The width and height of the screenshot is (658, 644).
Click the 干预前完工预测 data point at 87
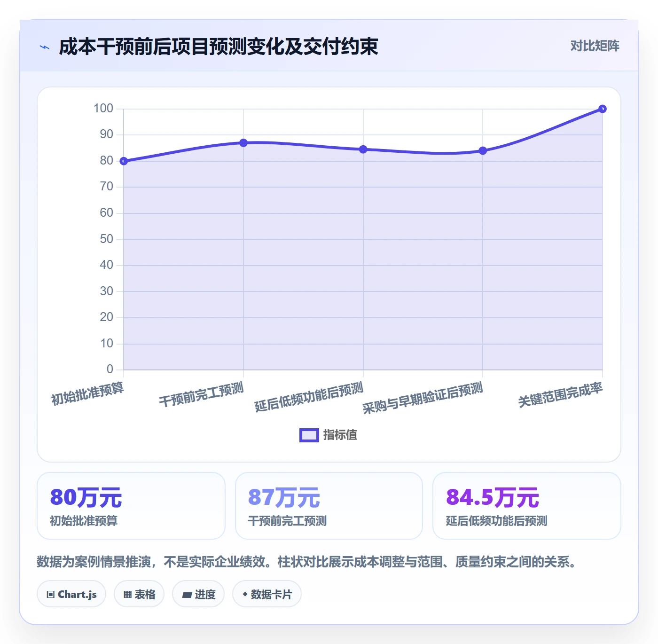click(243, 143)
